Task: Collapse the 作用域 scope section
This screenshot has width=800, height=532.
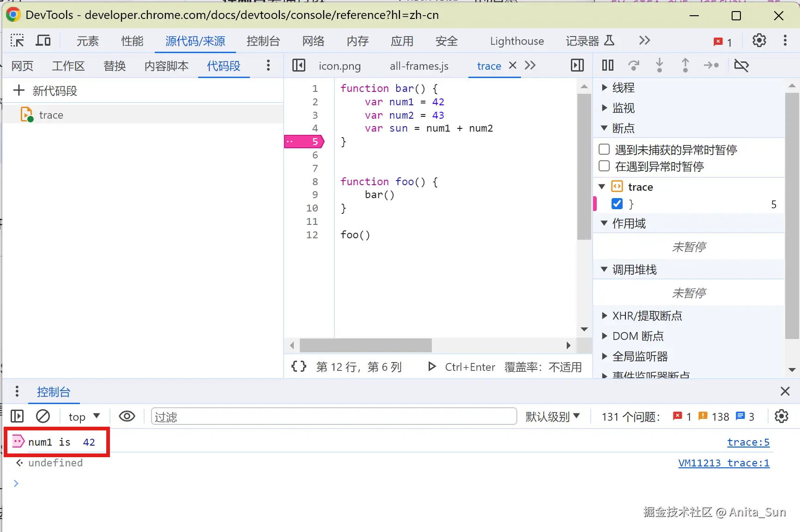Action: click(604, 223)
